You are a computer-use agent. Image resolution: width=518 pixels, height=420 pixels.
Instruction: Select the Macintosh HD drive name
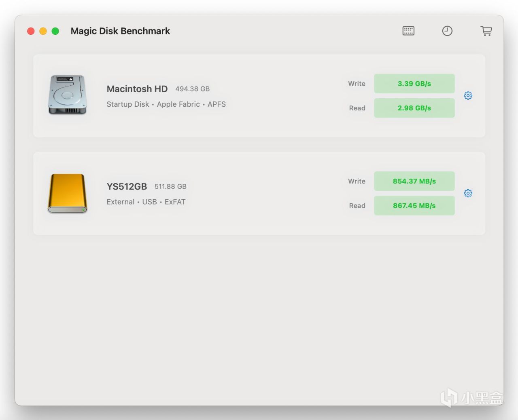137,89
